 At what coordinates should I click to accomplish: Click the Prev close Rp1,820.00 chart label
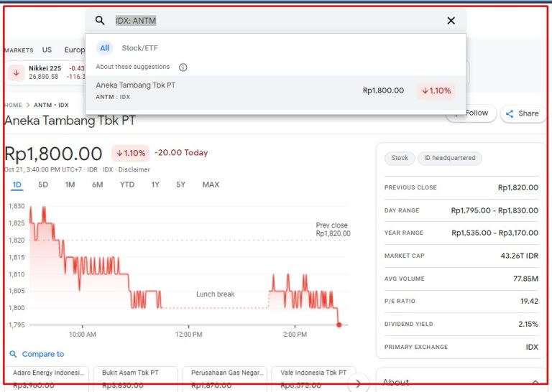pyautogui.click(x=333, y=229)
